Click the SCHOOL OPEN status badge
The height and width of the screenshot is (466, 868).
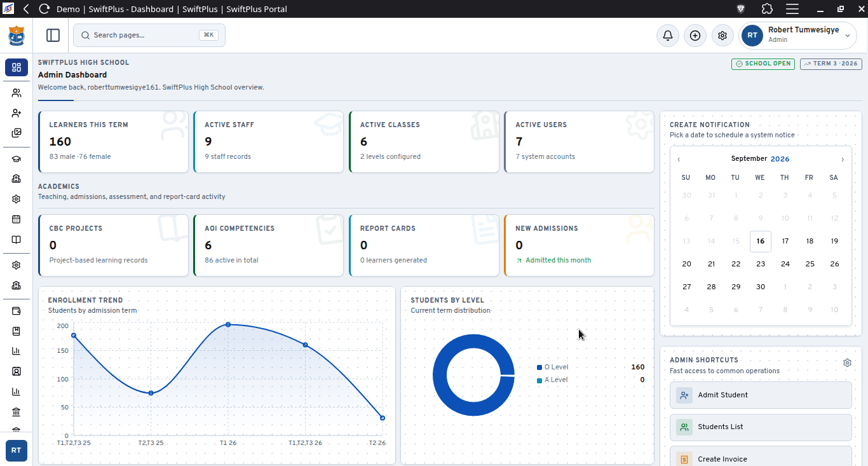click(763, 64)
